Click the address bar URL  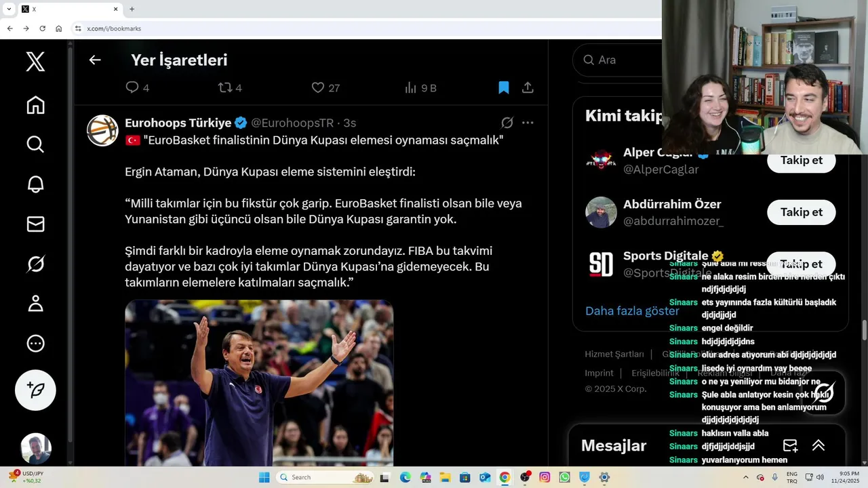(114, 28)
